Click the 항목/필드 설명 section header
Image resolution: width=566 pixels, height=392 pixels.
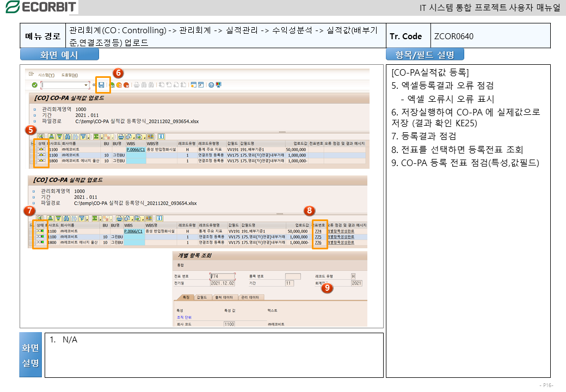[425, 55]
